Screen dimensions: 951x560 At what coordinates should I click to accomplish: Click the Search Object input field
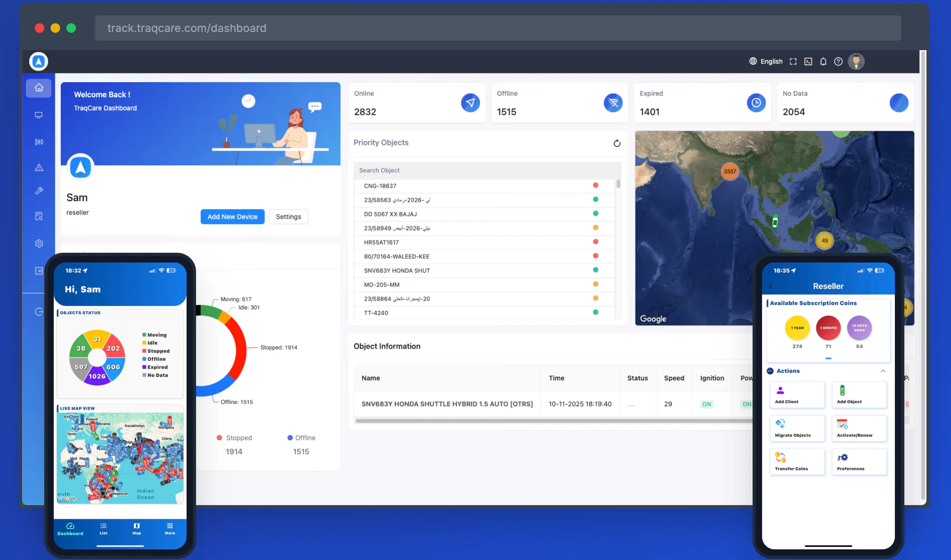[x=487, y=170]
